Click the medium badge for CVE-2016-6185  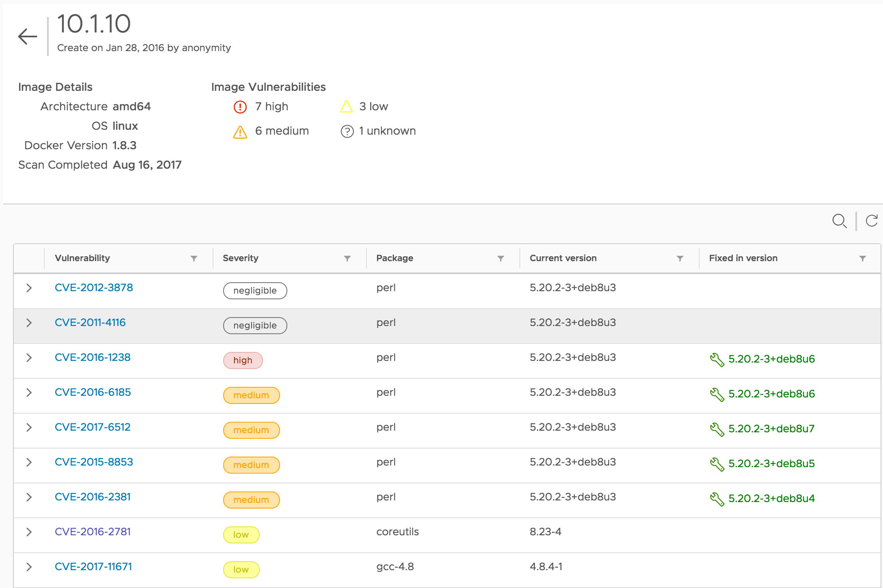click(x=252, y=395)
